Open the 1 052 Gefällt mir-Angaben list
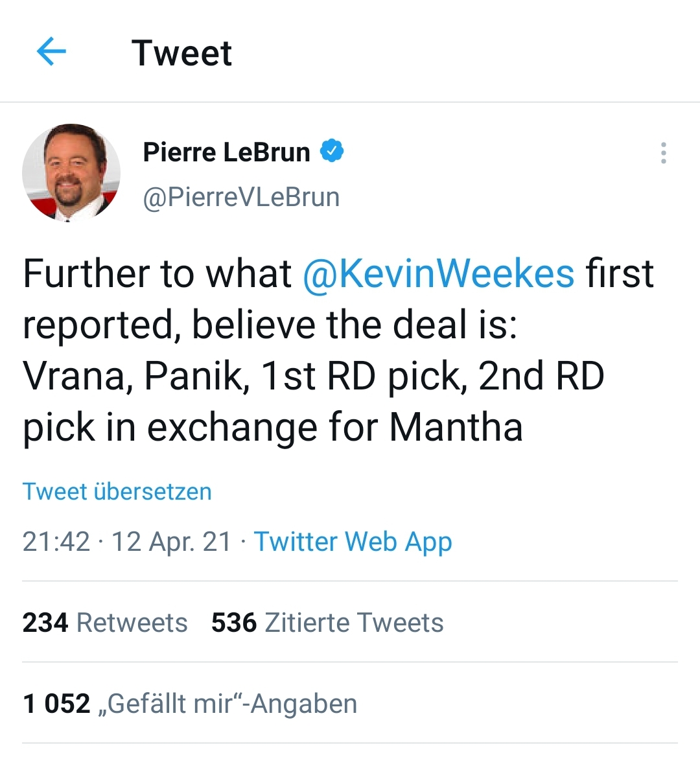This screenshot has width=700, height=766. (190, 704)
